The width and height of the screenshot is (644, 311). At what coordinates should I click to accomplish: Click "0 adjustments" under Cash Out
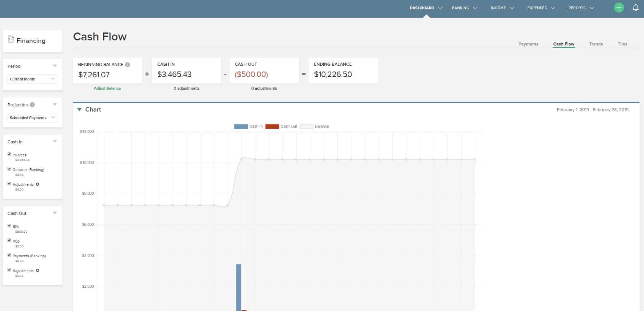coord(264,88)
